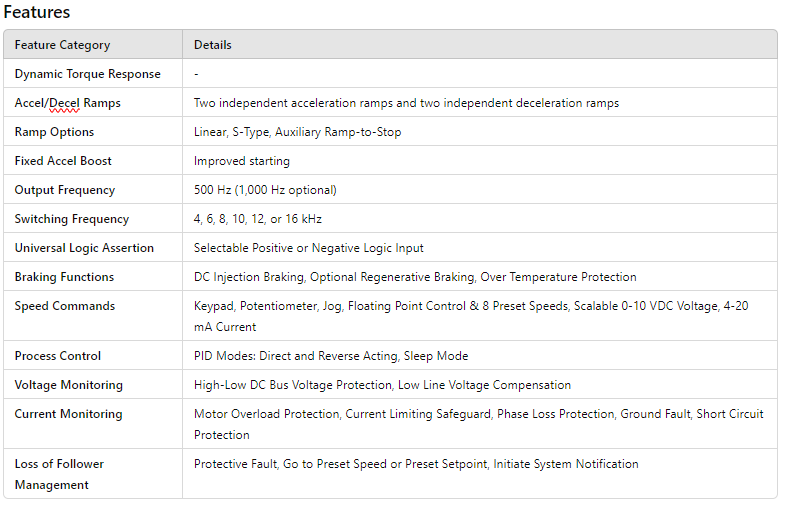Click the Loss of Follower Management cell

click(x=59, y=474)
